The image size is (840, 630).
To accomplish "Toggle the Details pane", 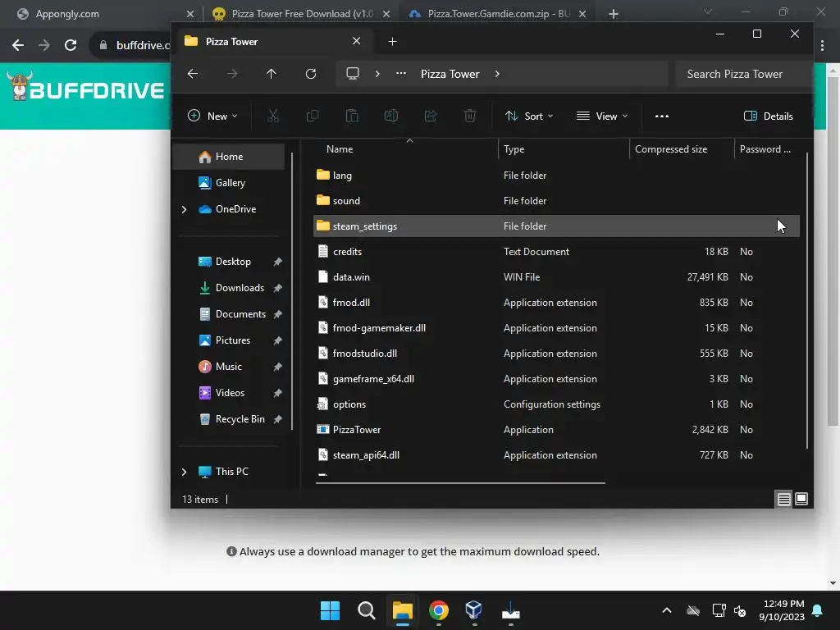I will pyautogui.click(x=768, y=116).
